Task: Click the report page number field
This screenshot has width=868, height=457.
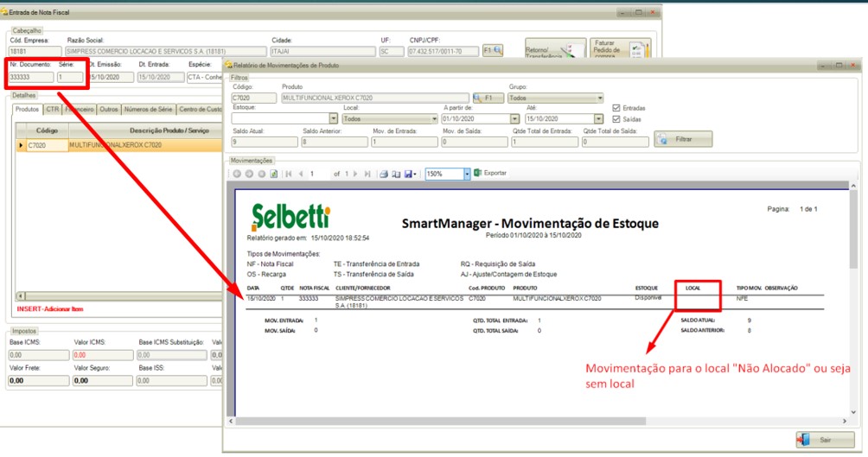Action: pyautogui.click(x=318, y=174)
